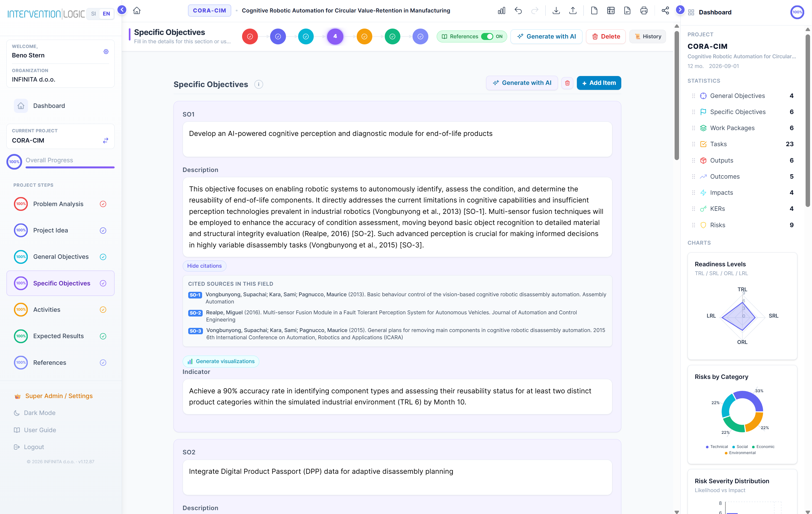Click the Hide citations link
812x514 pixels.
coord(204,266)
